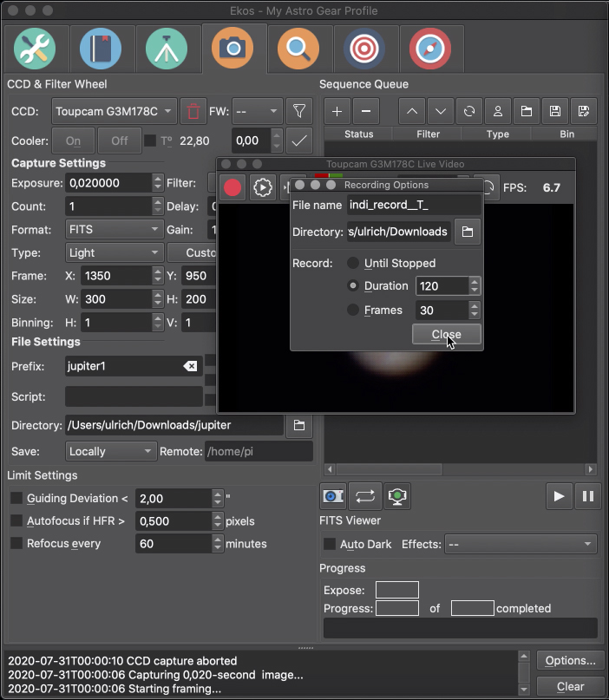The width and height of the screenshot is (609, 700).
Task: Save sequence queue with the floppy disk icon
Action: pos(555,111)
